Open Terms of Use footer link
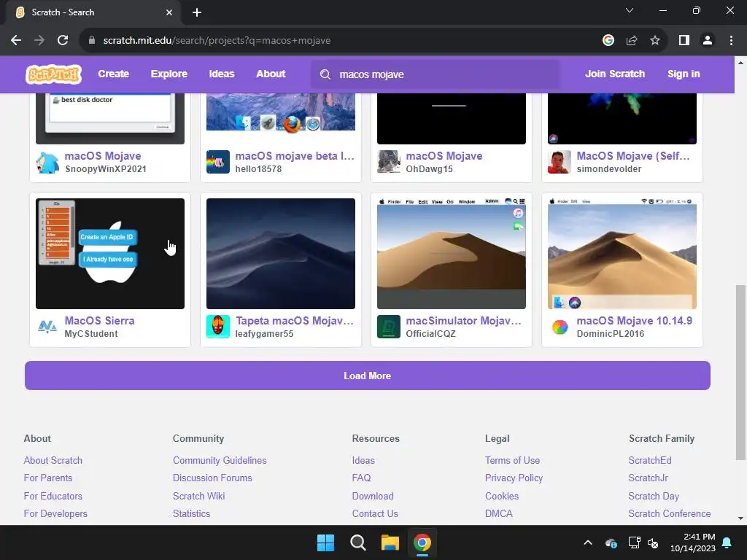The width and height of the screenshot is (747, 560). pos(512,461)
